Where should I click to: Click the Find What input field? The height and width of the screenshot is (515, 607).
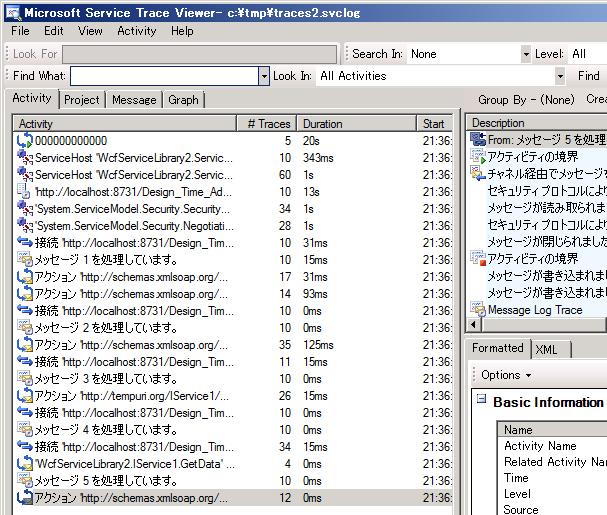[165, 76]
